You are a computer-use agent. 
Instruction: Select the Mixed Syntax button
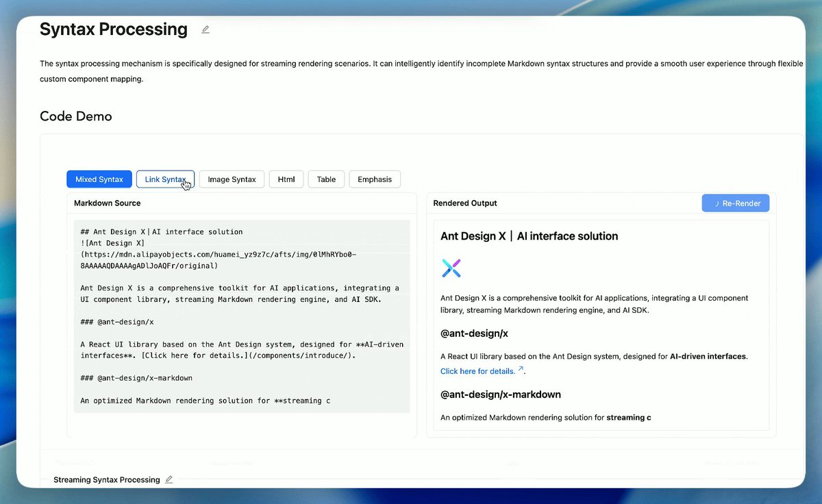click(99, 179)
